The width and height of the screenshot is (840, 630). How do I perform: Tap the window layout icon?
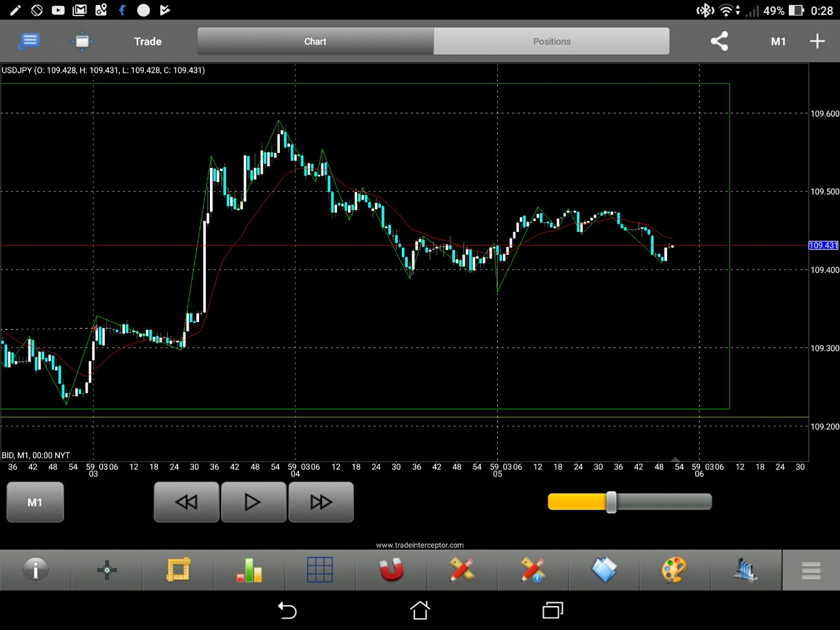coord(82,41)
